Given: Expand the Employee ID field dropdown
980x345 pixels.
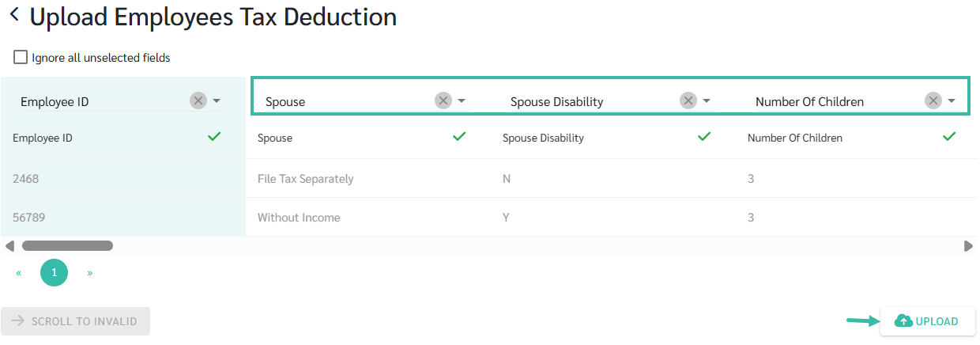Looking at the screenshot, I should pos(217,100).
